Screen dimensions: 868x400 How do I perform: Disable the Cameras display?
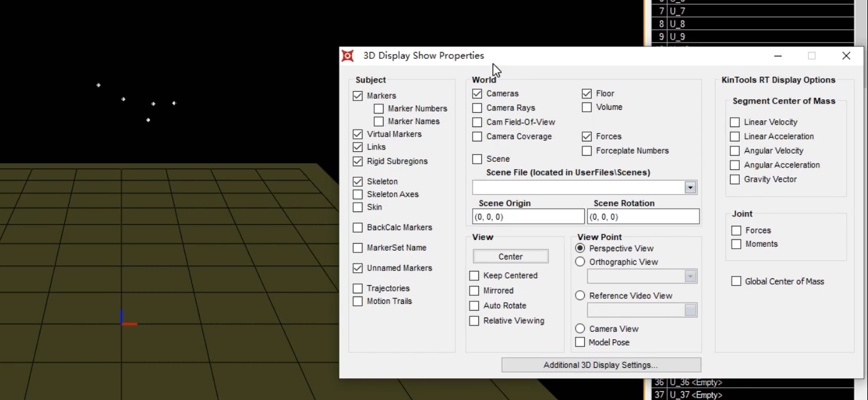click(476, 93)
